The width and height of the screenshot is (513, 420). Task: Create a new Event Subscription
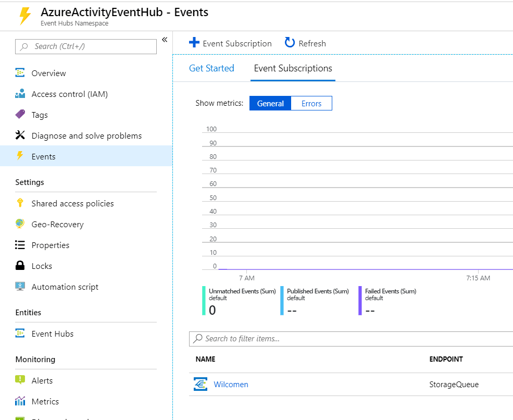click(231, 43)
